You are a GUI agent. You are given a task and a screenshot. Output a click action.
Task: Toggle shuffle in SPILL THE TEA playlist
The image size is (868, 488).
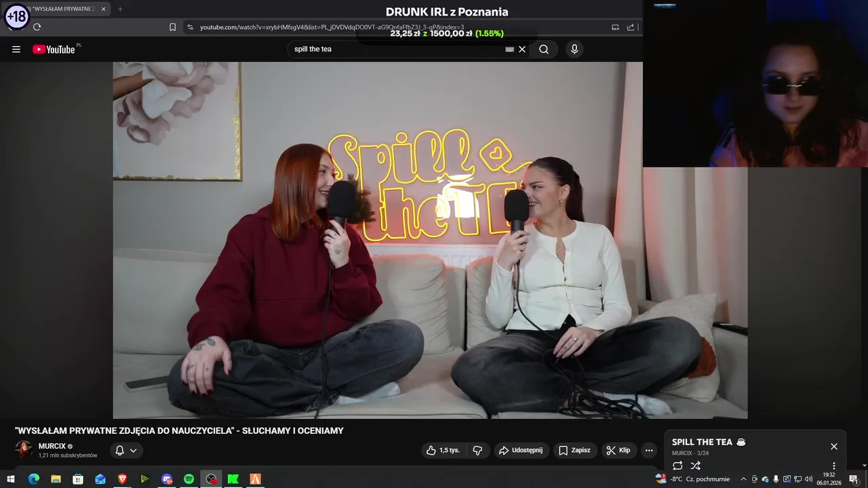click(695, 466)
